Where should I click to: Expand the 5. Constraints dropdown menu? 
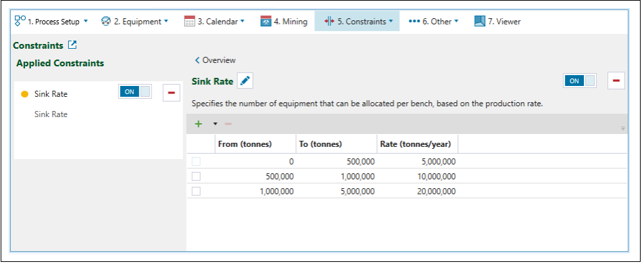point(391,22)
